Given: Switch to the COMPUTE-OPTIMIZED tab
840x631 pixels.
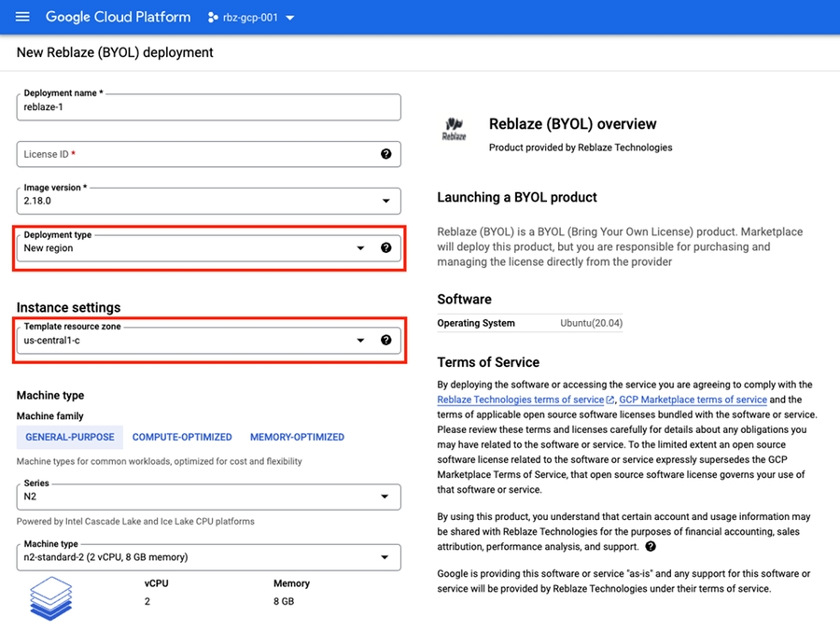Looking at the screenshot, I should (x=182, y=437).
